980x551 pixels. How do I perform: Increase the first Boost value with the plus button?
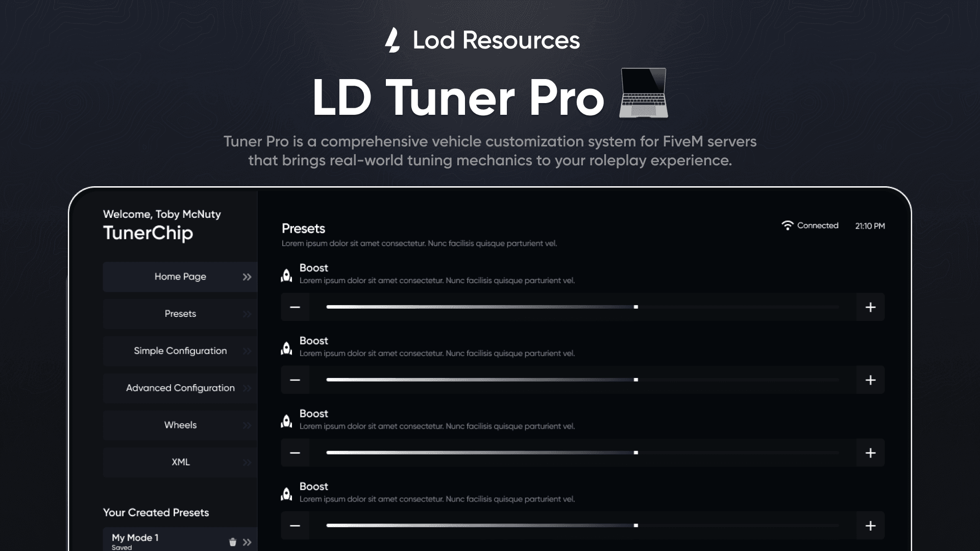click(x=871, y=307)
